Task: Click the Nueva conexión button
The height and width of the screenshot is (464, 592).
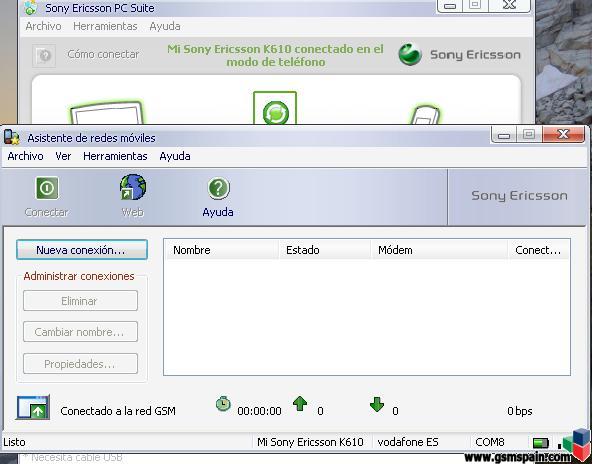Action: pos(82,250)
